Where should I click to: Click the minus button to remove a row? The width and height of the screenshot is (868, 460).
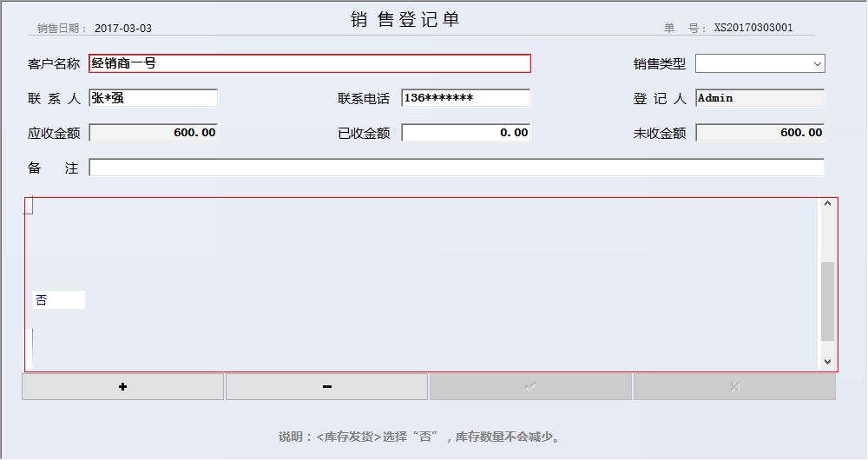[x=326, y=387]
